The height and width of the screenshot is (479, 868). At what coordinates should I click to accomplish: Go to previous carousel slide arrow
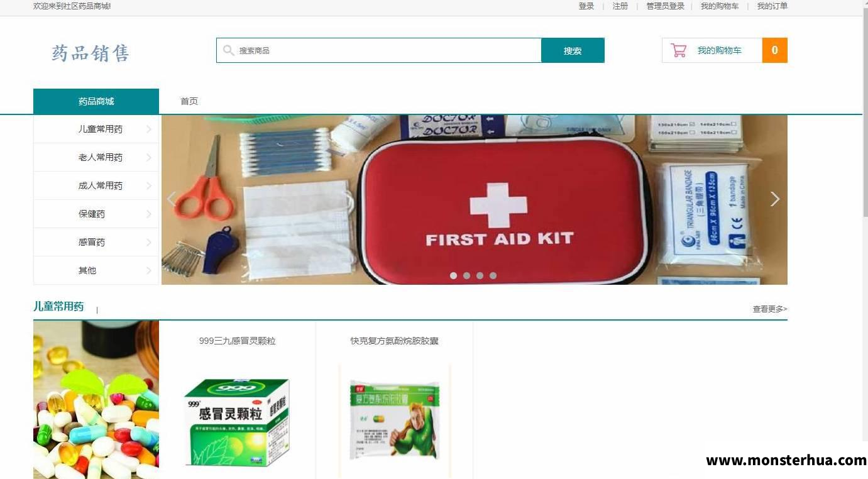171,199
